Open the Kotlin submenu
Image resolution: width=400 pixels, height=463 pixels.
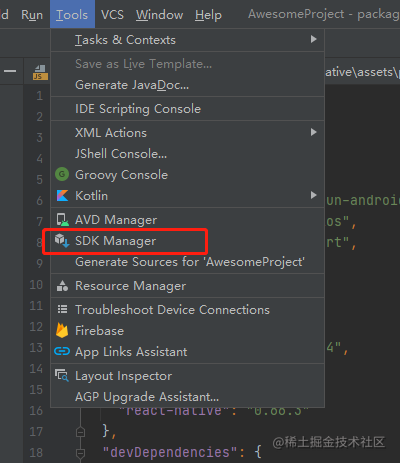[x=187, y=196]
